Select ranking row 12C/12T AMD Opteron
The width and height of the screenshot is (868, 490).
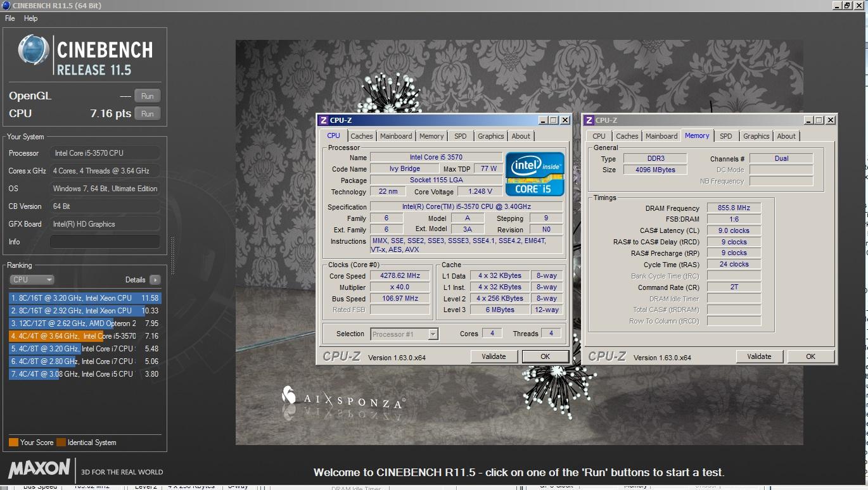(85, 324)
